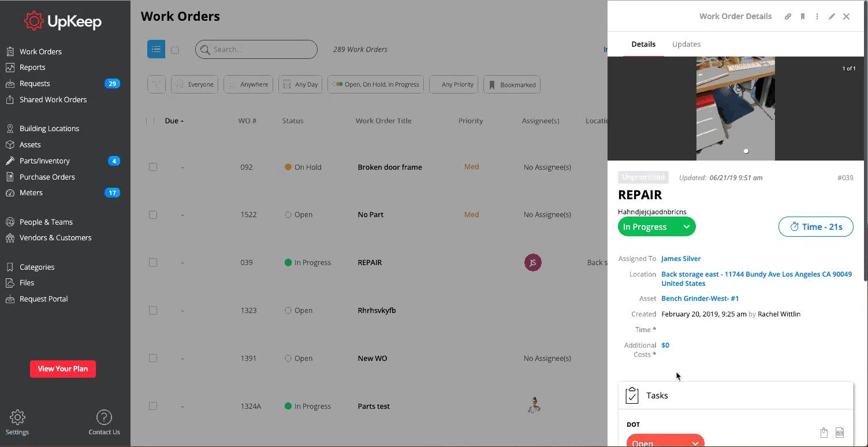Open Building Locations
The height and width of the screenshot is (447, 868).
click(x=49, y=129)
